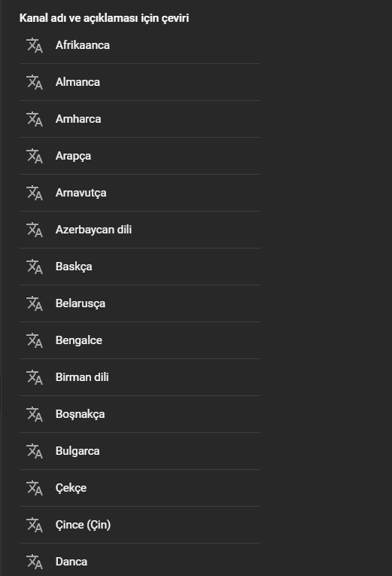This screenshot has width=392, height=576.
Task: Click the translate icon beside Bengalce
Action: click(x=35, y=340)
